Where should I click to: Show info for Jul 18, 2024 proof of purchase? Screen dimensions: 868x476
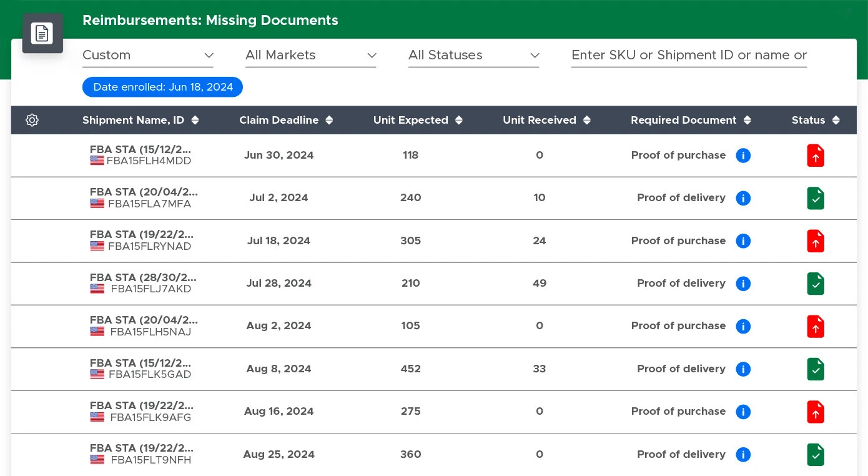point(743,241)
